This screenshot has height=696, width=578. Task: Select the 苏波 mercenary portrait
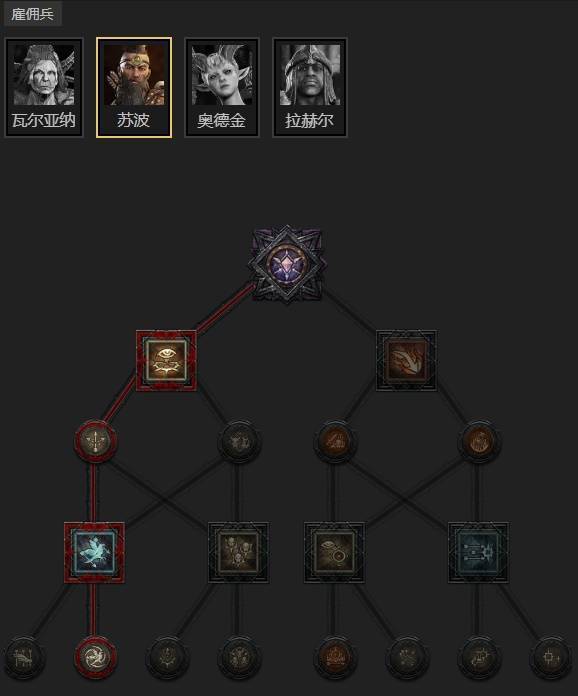click(x=134, y=87)
